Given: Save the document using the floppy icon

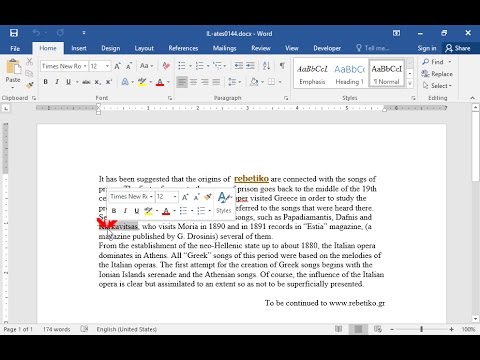Looking at the screenshot, I should coord(14,33).
